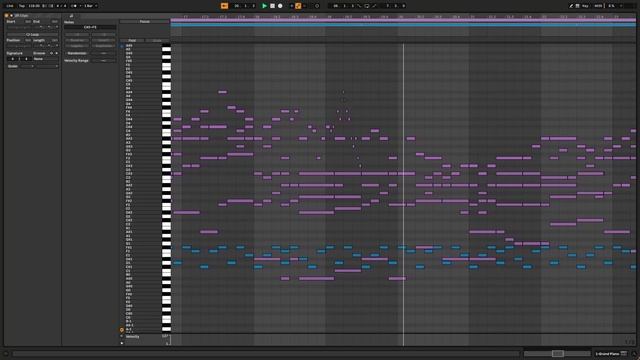Collapse the Velocity lane expander
Image resolution: width=640 pixels, height=360 pixels.
(122, 336)
